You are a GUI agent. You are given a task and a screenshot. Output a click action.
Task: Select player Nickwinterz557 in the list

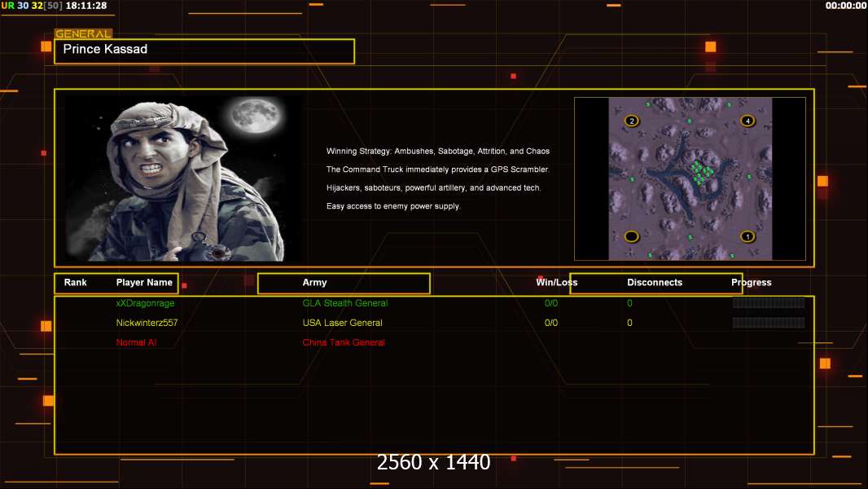click(147, 323)
